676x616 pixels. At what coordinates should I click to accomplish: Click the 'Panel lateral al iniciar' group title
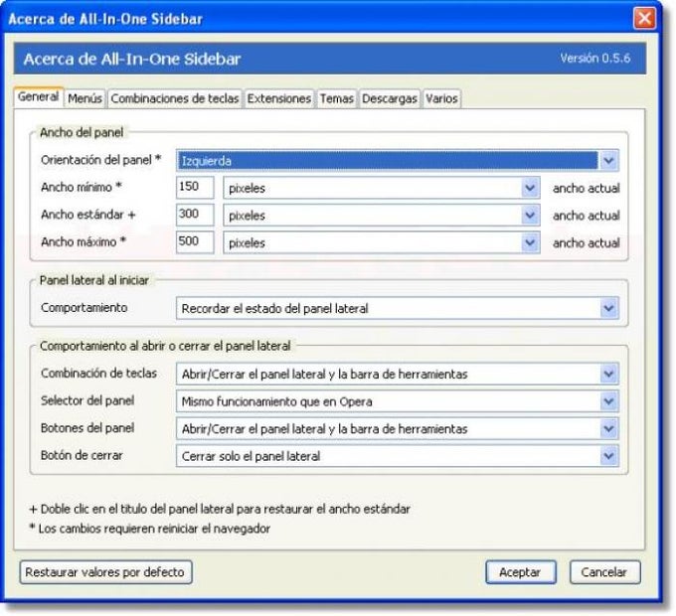pos(94,280)
